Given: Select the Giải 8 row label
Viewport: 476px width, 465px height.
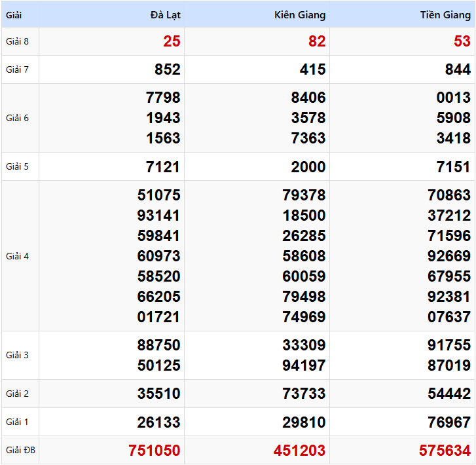Looking at the screenshot, I should click(x=17, y=41).
